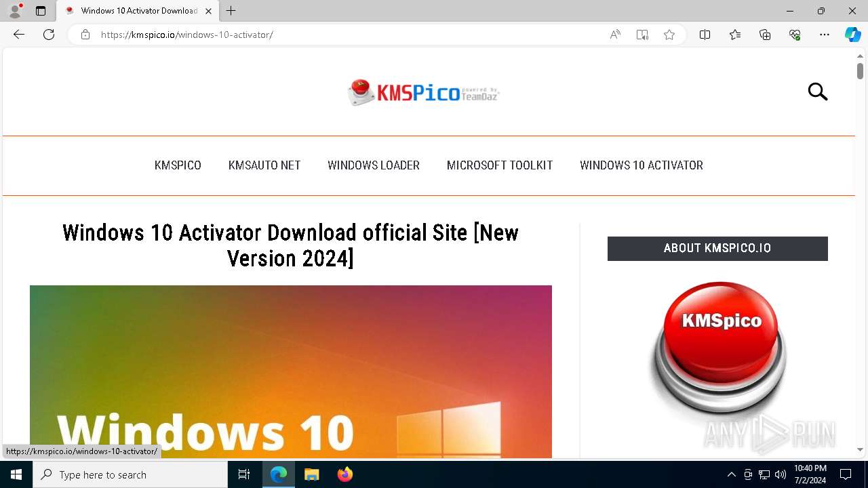Viewport: 868px width, 488px height.
Task: Go back to the previous page
Action: 19,35
